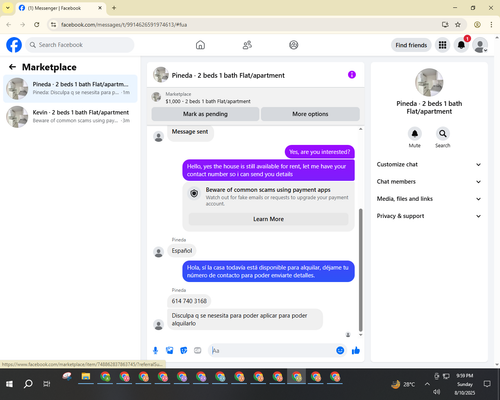500x400 pixels.
Task: Open Windows taskbar search
Action: [28, 384]
